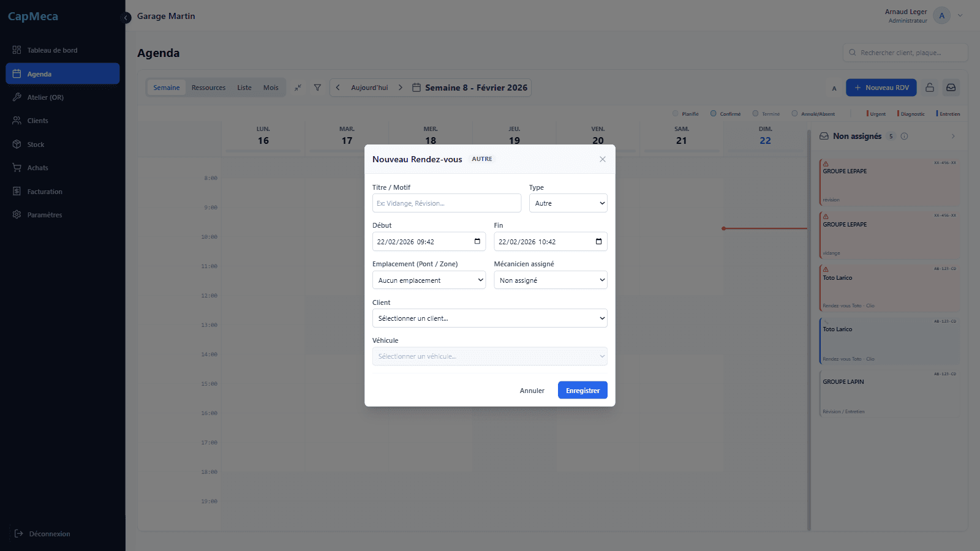Expand the Sélectionner un client dropdown
Viewport: 980px width, 551px height.
point(489,318)
